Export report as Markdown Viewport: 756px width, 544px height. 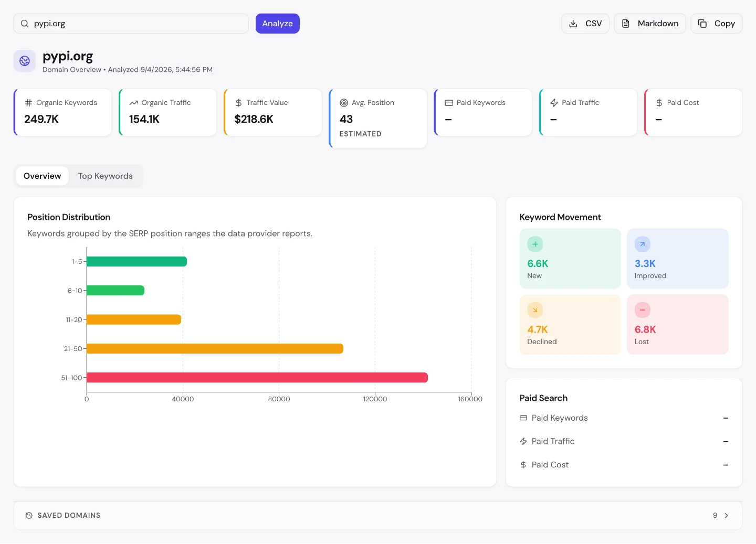[x=650, y=24]
